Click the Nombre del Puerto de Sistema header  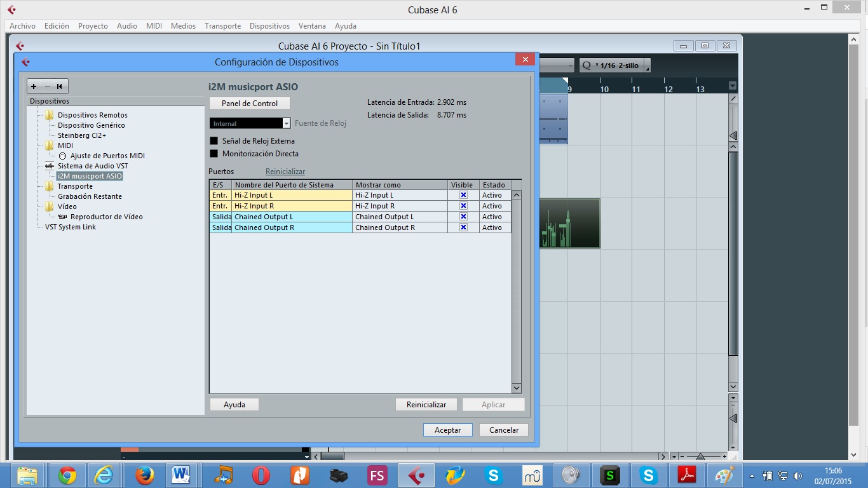[x=292, y=185]
